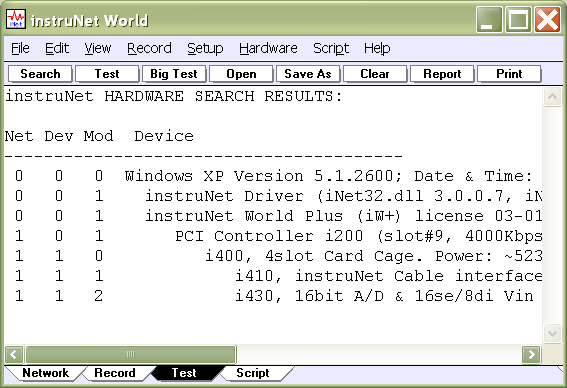The height and width of the screenshot is (388, 567).
Task: Open the Help menu
Action: [377, 48]
